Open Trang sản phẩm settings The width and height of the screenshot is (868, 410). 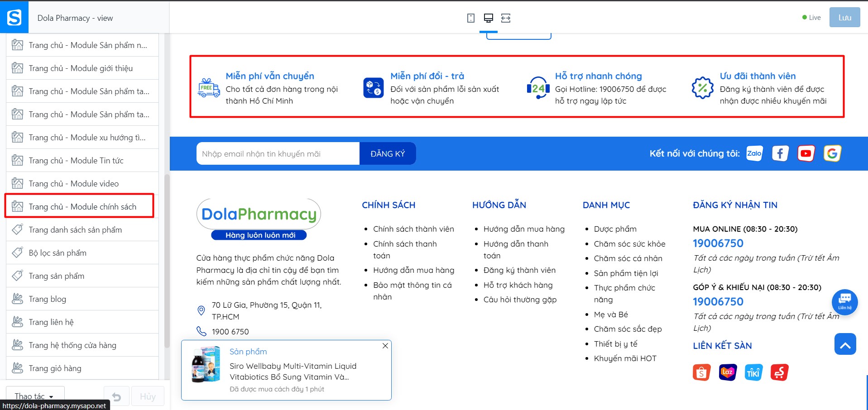click(x=82, y=276)
